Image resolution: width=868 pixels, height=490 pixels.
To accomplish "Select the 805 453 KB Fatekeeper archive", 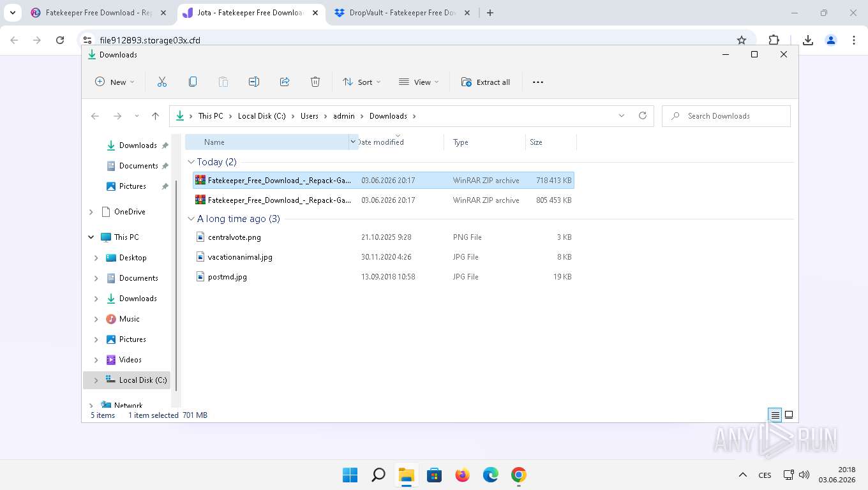I will click(x=384, y=200).
